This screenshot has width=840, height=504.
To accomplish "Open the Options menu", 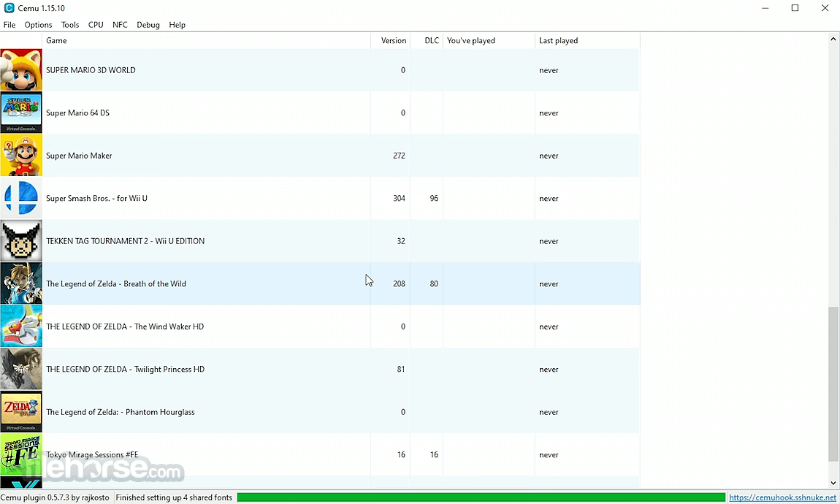I will click(38, 25).
